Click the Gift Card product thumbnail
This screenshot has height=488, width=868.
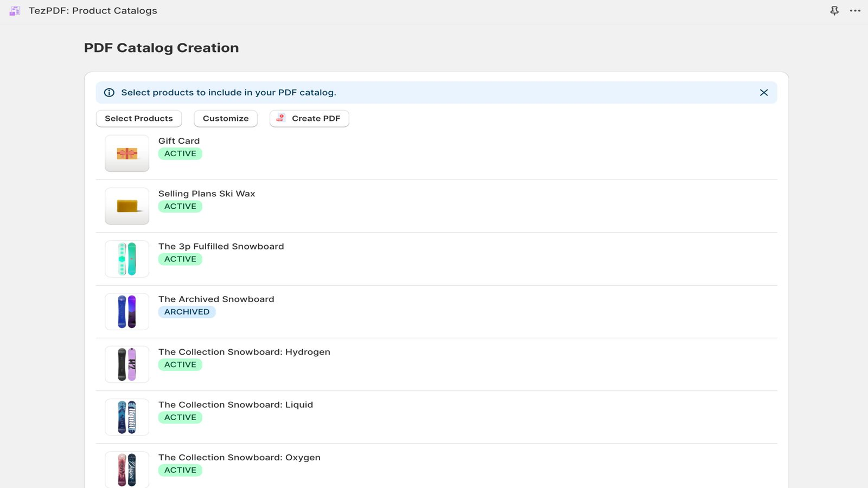pos(126,153)
